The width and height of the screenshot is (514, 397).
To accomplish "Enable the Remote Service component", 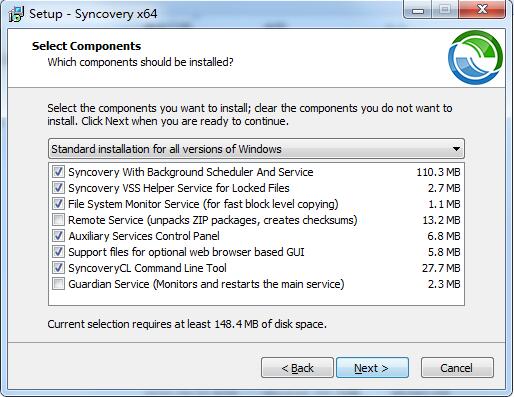I will click(58, 220).
